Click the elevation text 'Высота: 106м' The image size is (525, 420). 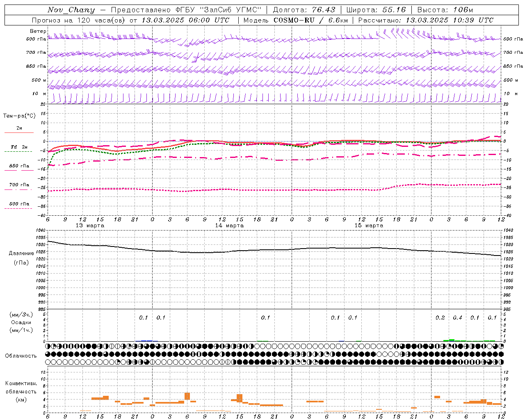[445, 10]
